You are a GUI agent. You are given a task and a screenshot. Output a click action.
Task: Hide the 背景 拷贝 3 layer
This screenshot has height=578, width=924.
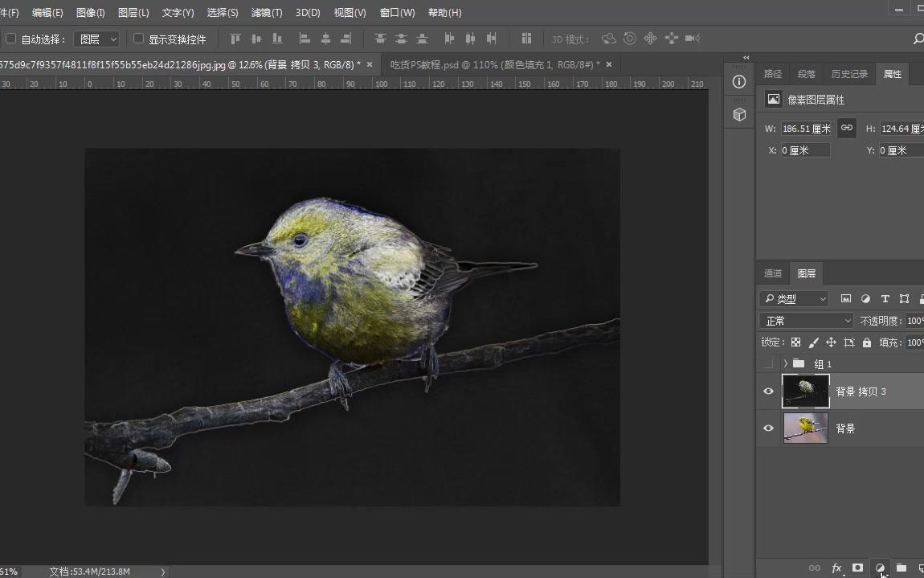click(768, 391)
